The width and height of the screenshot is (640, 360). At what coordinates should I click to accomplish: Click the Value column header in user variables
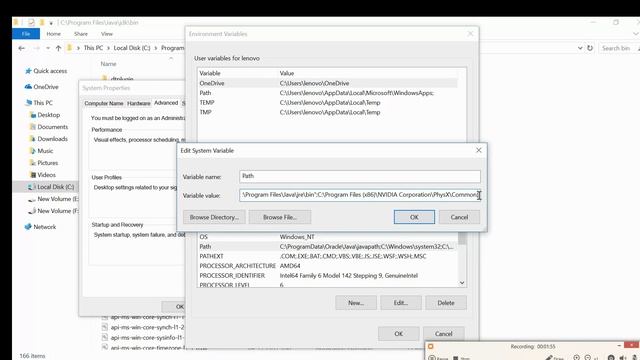tap(287, 73)
